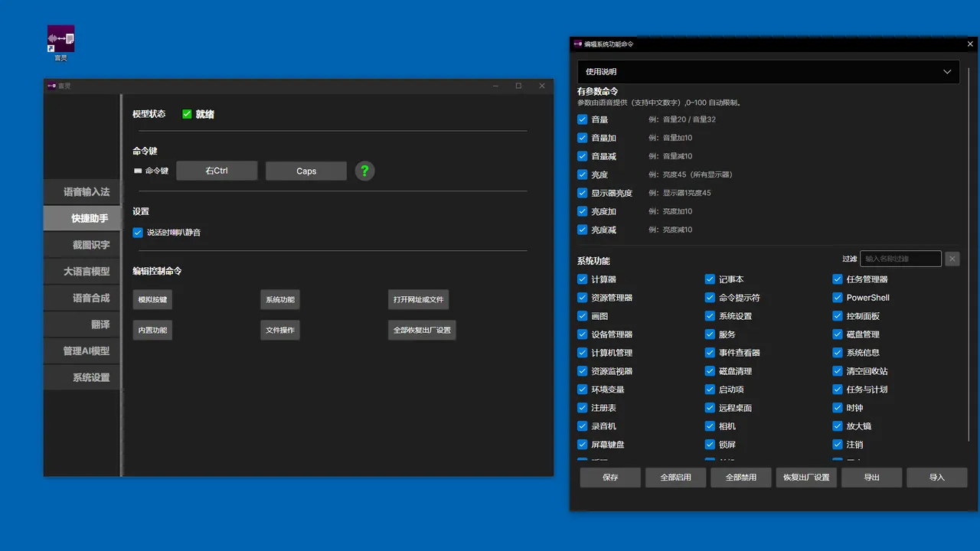Disable the 亮度 command checkbox
The image size is (980, 551).
[x=583, y=174]
